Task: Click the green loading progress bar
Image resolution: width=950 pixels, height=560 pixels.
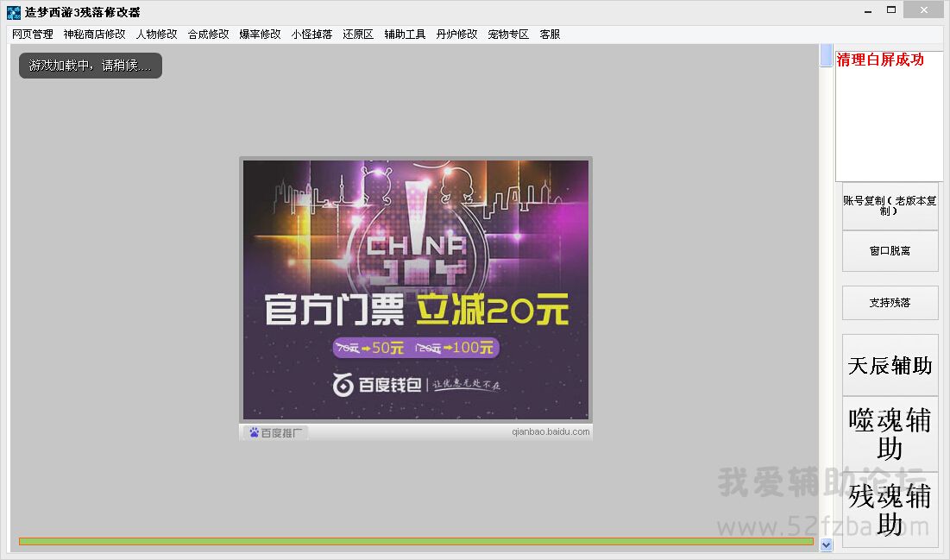Action: (416, 541)
